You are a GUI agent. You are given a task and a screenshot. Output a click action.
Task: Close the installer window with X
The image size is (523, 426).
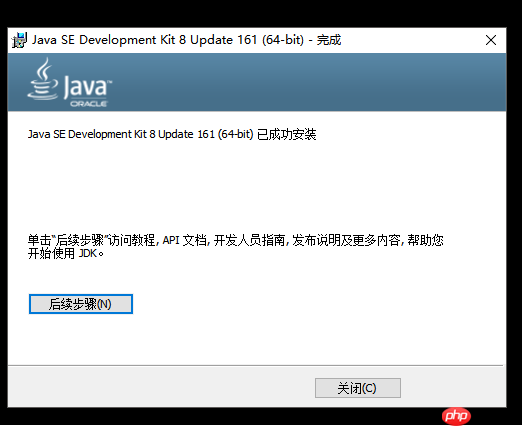pyautogui.click(x=491, y=40)
